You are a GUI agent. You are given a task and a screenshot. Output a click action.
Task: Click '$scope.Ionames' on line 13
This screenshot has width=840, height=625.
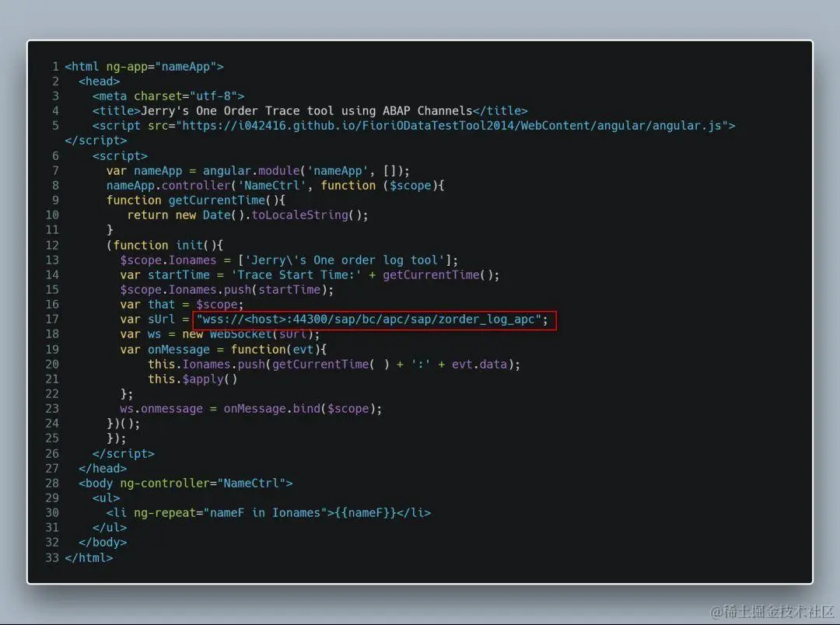coord(168,260)
